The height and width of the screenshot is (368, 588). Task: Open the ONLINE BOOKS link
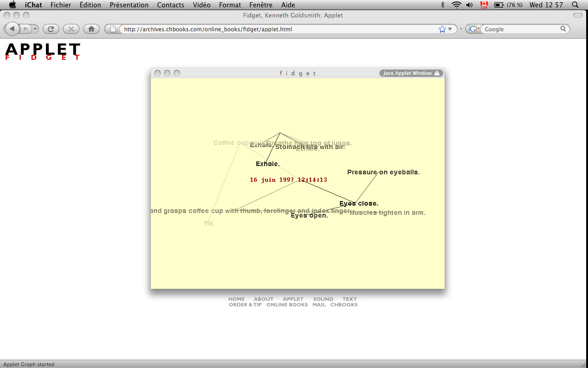coord(287,305)
